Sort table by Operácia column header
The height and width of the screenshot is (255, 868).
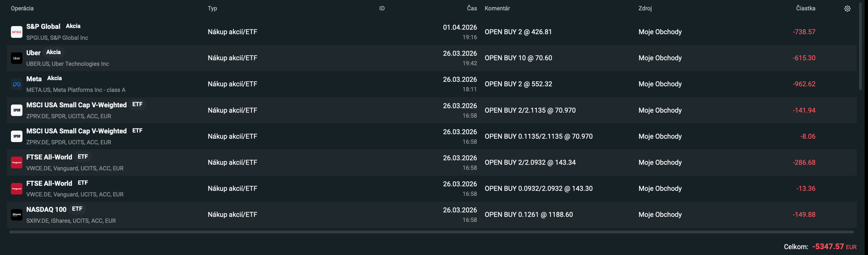tap(22, 8)
